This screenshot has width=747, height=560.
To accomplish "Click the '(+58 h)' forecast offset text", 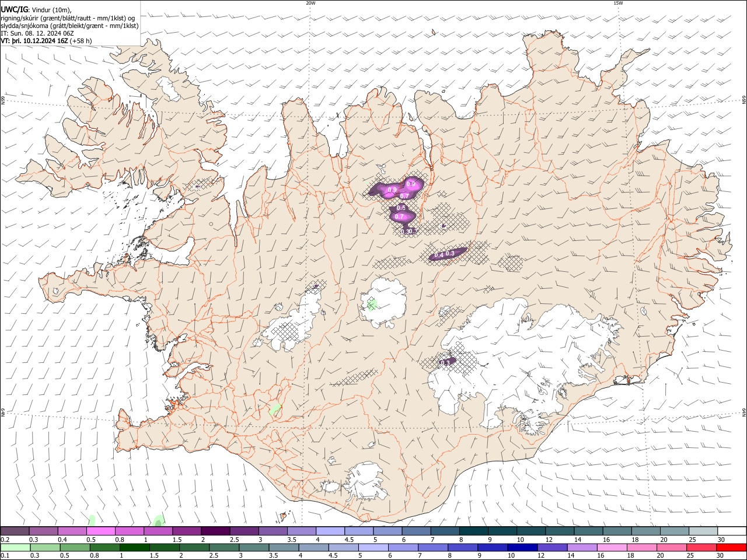I will 81,41.
